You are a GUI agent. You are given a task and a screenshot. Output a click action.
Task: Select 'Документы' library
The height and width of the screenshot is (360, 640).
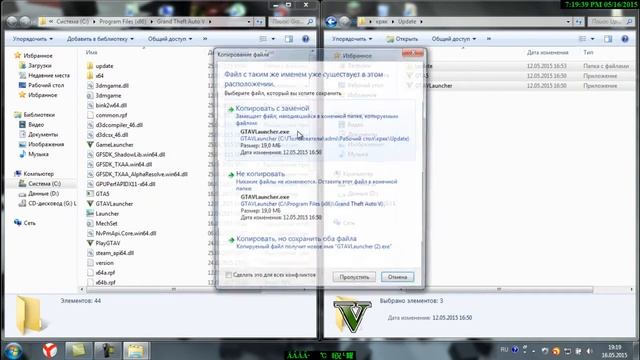pyautogui.click(x=43, y=134)
